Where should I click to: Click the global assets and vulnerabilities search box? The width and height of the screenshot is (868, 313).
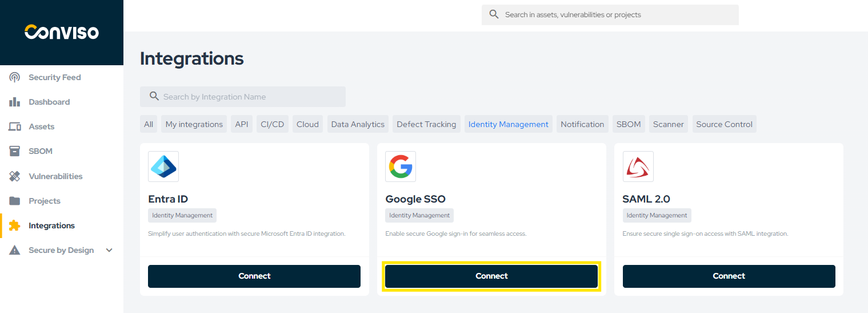tap(610, 15)
